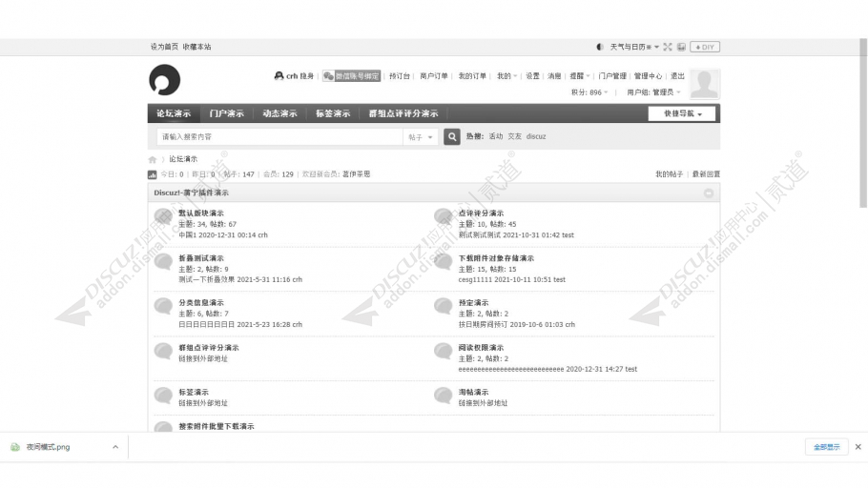The image size is (868, 488).
Task: Click the bubble icon for 折叠测试演示
Action: pyautogui.click(x=163, y=261)
